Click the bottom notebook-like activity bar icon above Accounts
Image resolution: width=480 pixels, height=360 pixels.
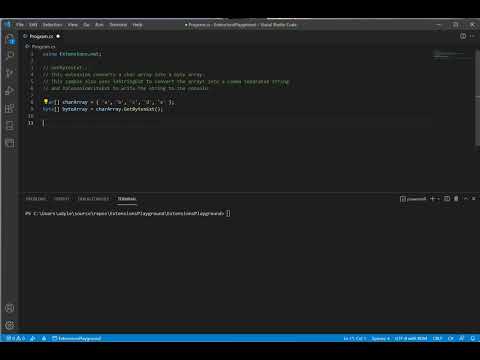coord(10,143)
